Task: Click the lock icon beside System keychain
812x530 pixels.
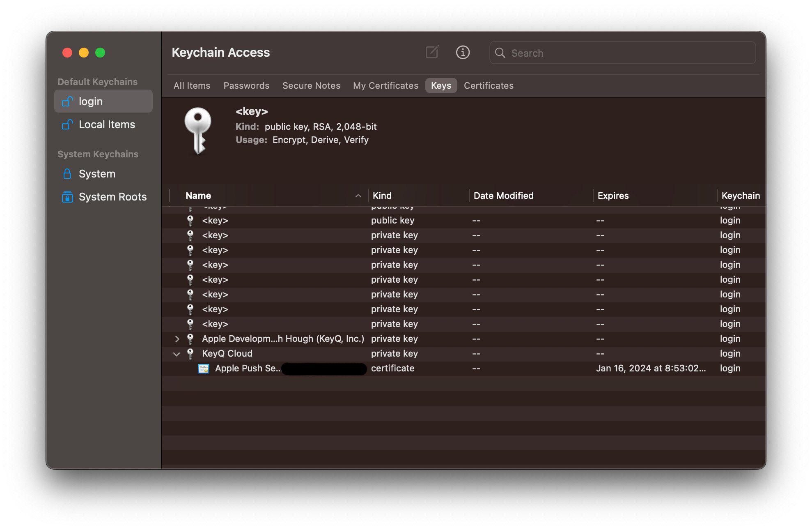Action: 67,173
